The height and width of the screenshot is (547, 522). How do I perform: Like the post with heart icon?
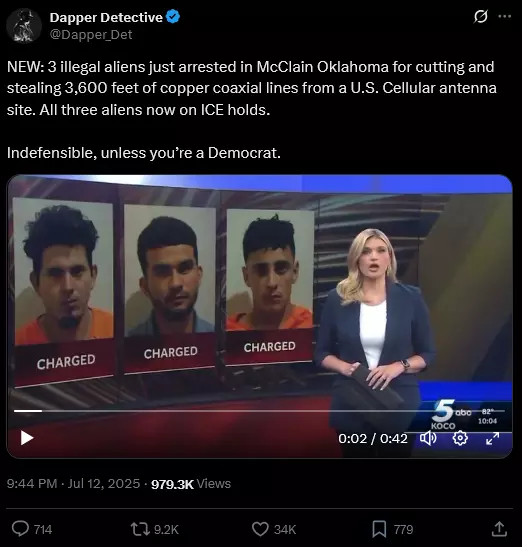pos(260,529)
